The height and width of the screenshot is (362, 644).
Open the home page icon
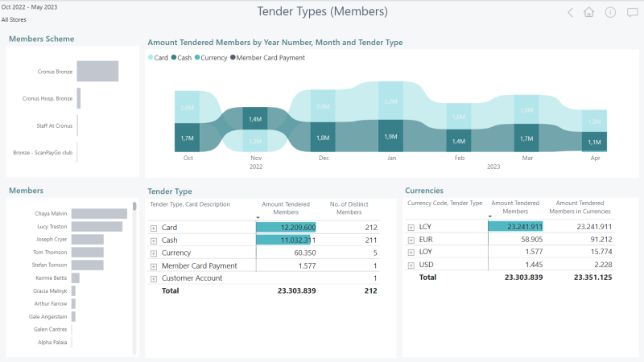pyautogui.click(x=589, y=12)
